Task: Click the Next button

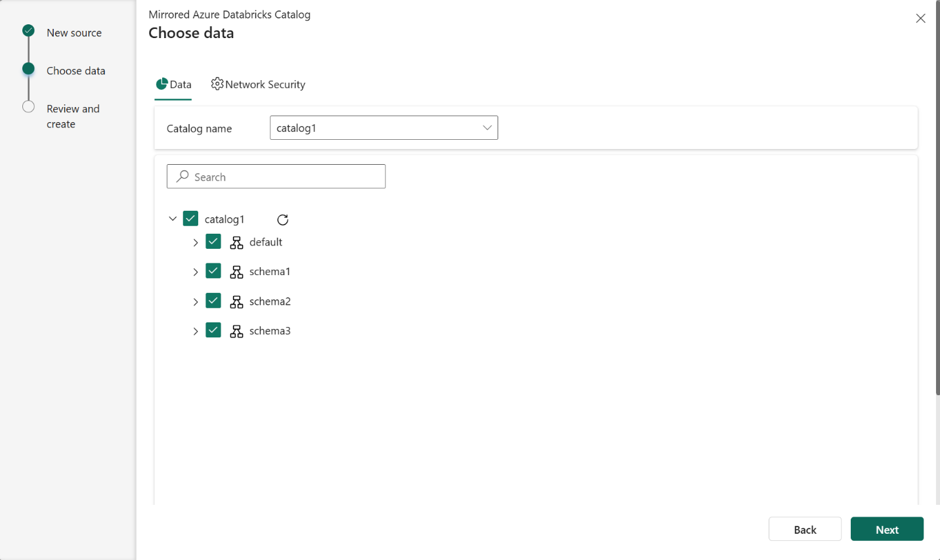Action: [887, 529]
